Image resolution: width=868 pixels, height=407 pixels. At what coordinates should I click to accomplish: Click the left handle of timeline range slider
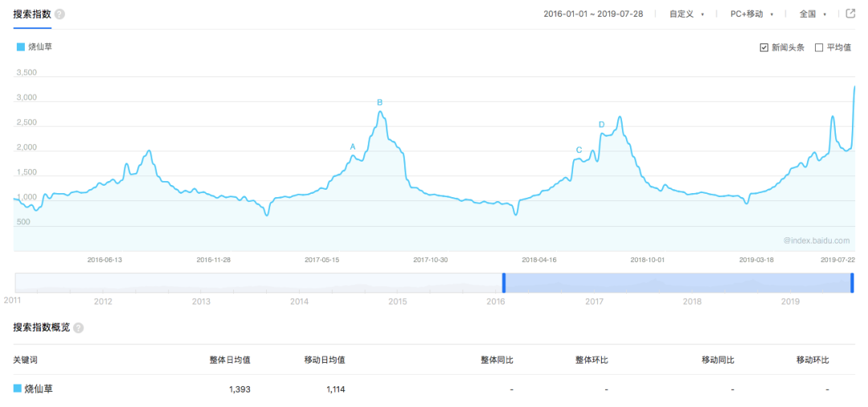coord(504,282)
